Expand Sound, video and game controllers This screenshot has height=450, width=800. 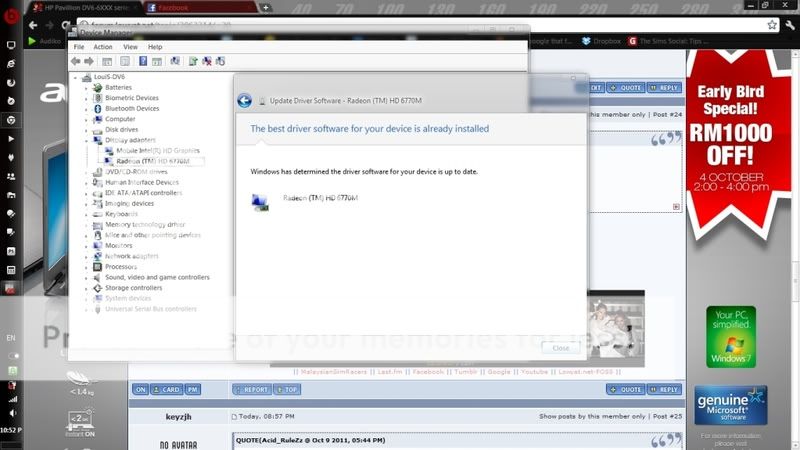pos(87,277)
